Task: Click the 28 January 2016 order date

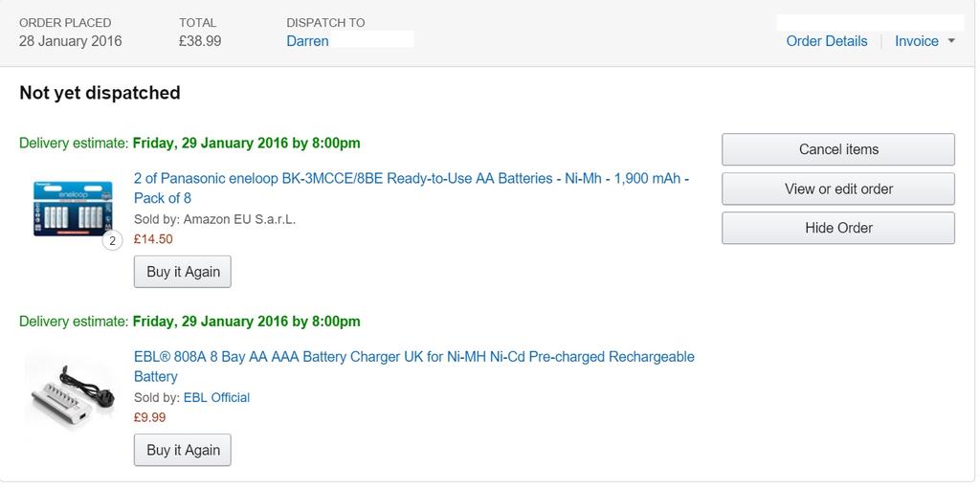Action: pos(71,41)
